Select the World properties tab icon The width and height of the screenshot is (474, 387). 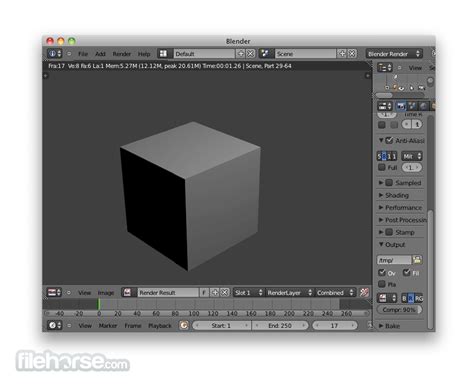coord(423,106)
